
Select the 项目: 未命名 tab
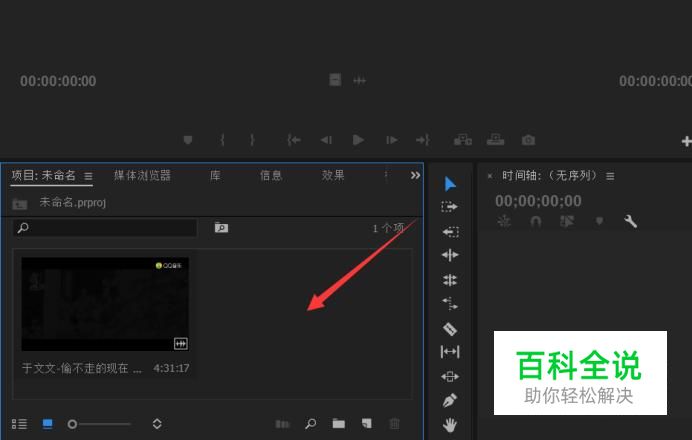[43, 176]
